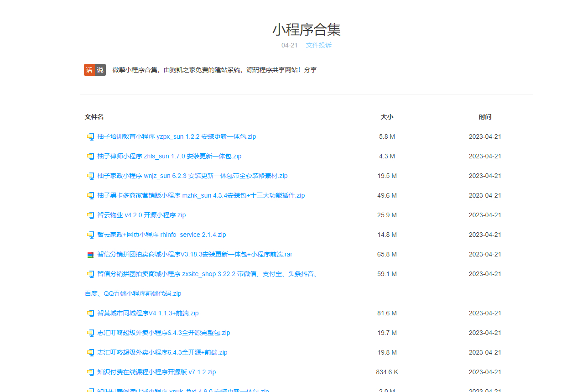Click the zip icon beside 智慧城市同城程序V4 file
Image resolution: width=567 pixels, height=392 pixels.
coord(90,313)
